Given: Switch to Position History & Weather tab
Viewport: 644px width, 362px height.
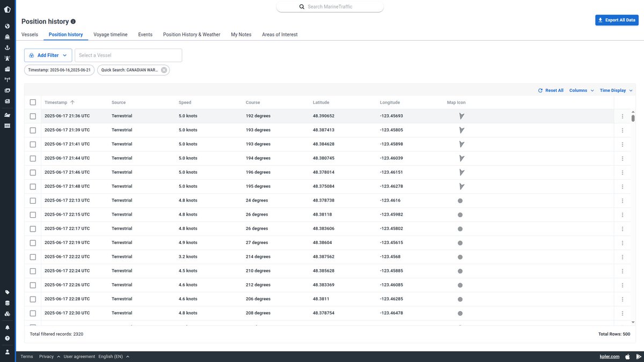Looking at the screenshot, I should [x=192, y=34].
